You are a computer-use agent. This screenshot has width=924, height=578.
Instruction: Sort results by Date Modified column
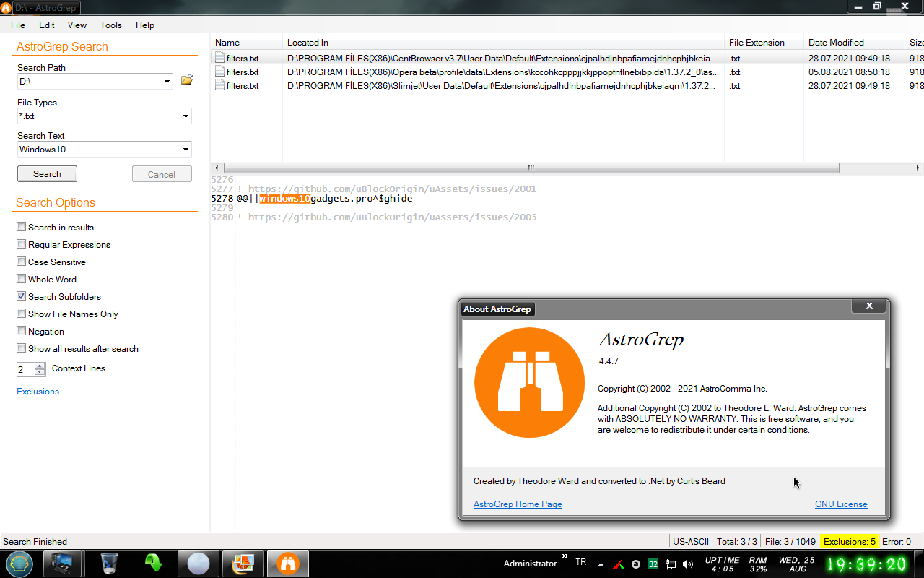(x=854, y=43)
